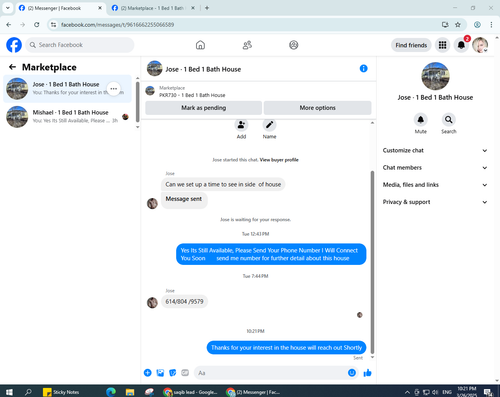Send a thumbs up like
The height and width of the screenshot is (397, 500).
(367, 373)
